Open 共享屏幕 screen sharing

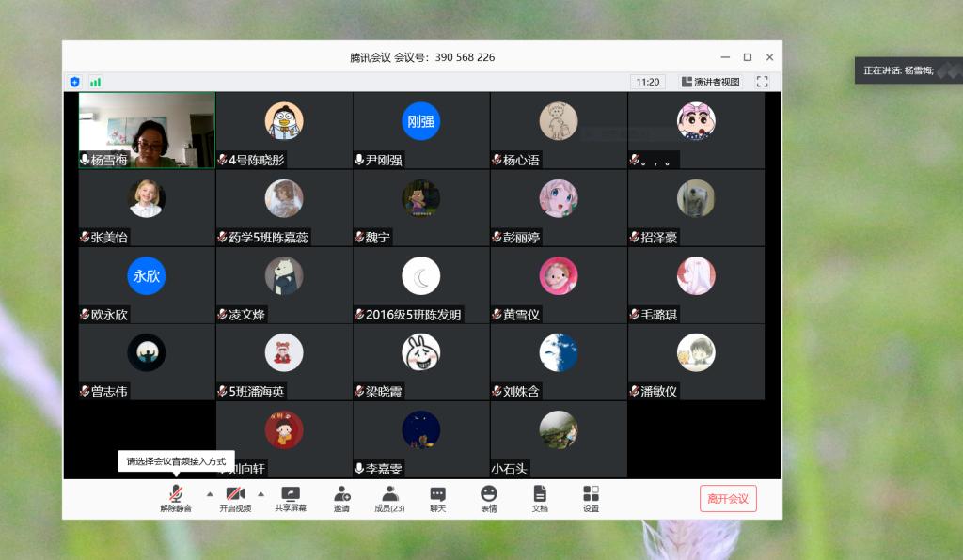(x=291, y=498)
